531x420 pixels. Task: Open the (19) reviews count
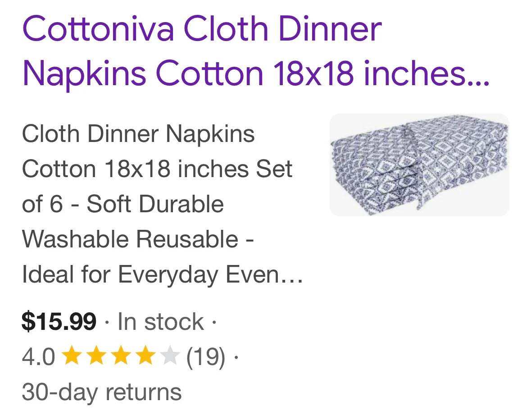(205, 357)
